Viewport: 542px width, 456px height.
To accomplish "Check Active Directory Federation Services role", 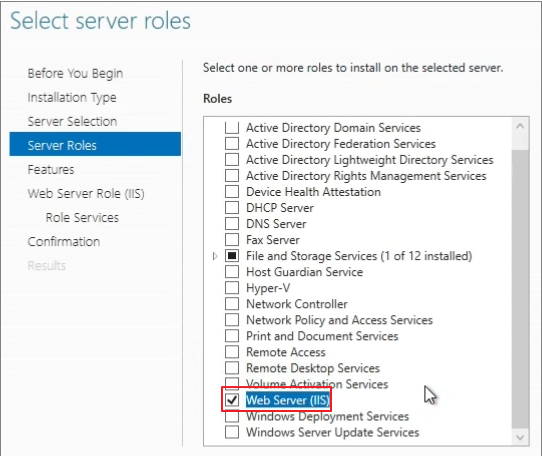I will point(232,143).
